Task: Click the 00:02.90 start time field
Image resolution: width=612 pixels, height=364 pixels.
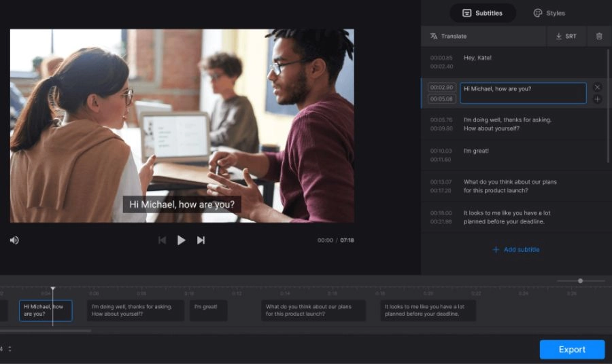Action: pos(441,88)
